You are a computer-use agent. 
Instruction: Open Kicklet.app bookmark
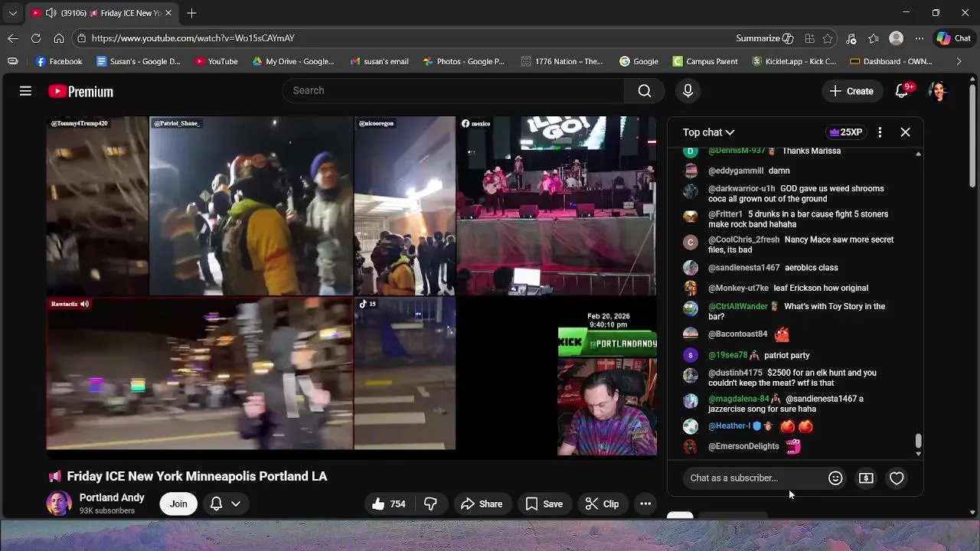click(x=794, y=61)
